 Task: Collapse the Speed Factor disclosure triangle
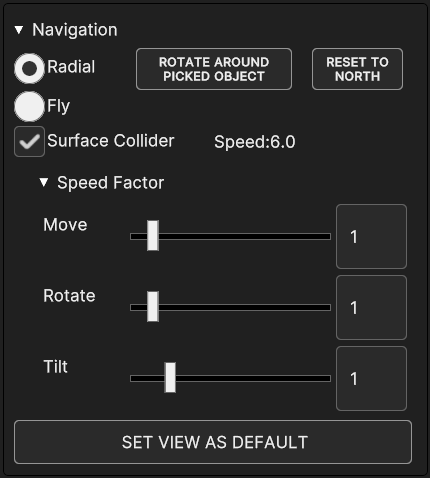44,182
